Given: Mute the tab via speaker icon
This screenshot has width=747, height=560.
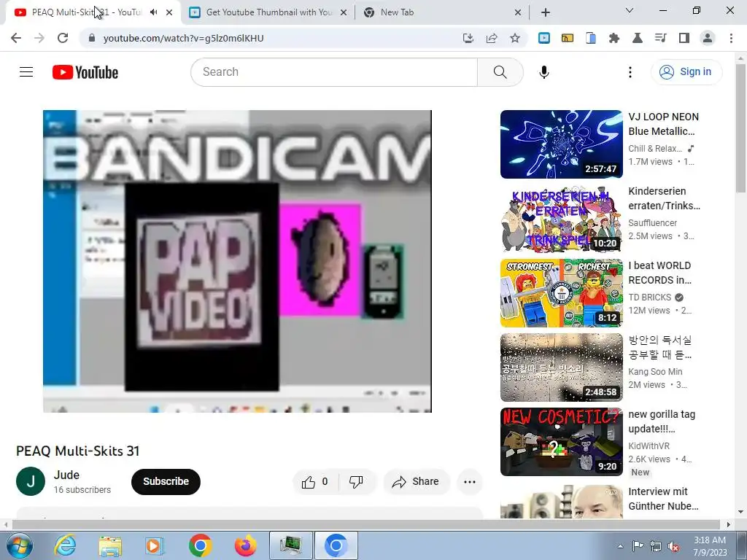Looking at the screenshot, I should [153, 12].
